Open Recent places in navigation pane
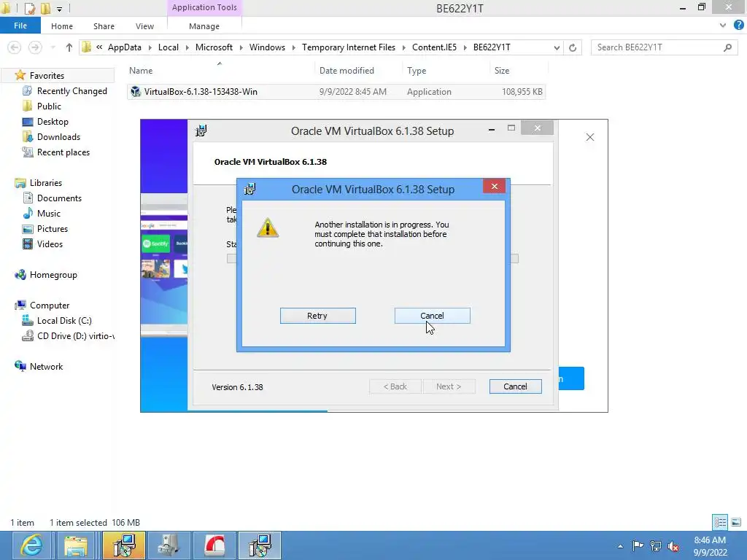 [x=63, y=152]
